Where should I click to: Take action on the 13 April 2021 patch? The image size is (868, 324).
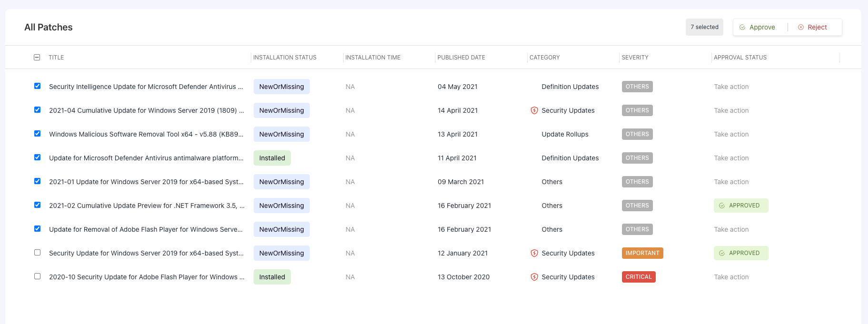731,134
